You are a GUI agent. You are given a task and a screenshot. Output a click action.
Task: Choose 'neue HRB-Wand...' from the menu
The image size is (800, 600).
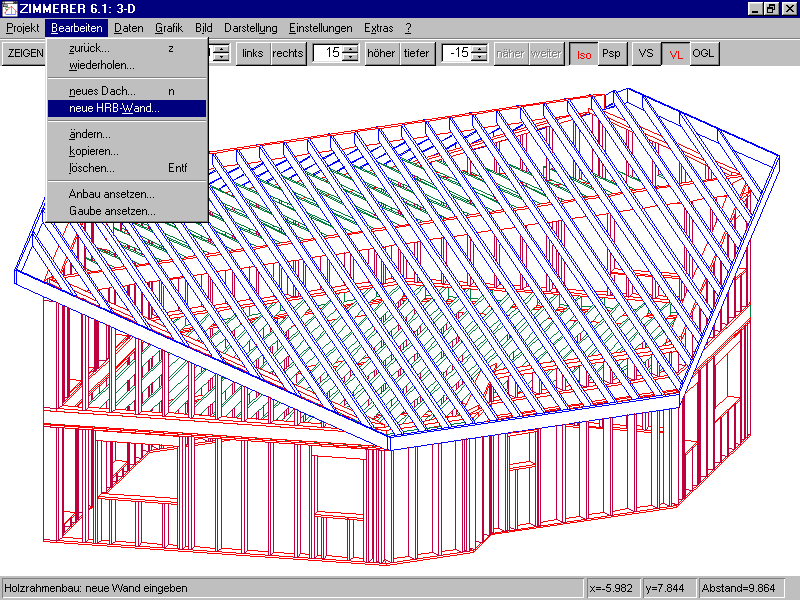(114, 108)
